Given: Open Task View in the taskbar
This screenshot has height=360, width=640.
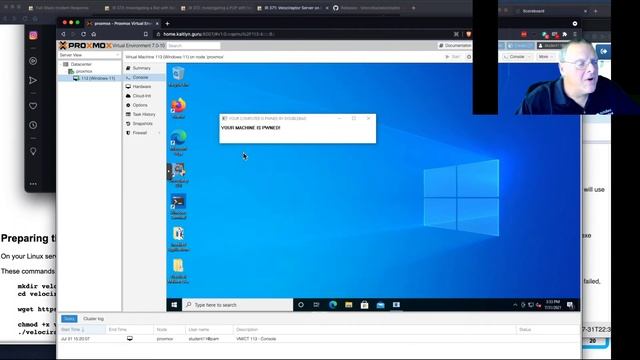Looking at the screenshot, I should coord(316,305).
